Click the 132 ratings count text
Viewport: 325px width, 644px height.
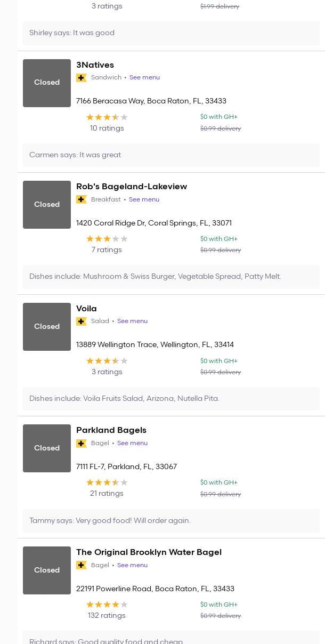107,615
